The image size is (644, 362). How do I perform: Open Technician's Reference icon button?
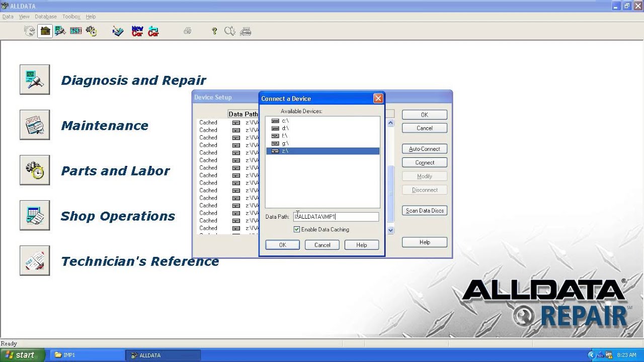coord(35,260)
